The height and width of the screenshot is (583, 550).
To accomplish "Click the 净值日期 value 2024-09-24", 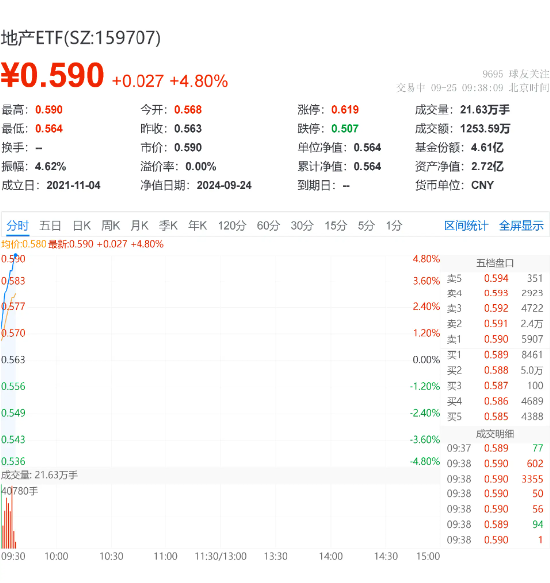I will tap(224, 185).
